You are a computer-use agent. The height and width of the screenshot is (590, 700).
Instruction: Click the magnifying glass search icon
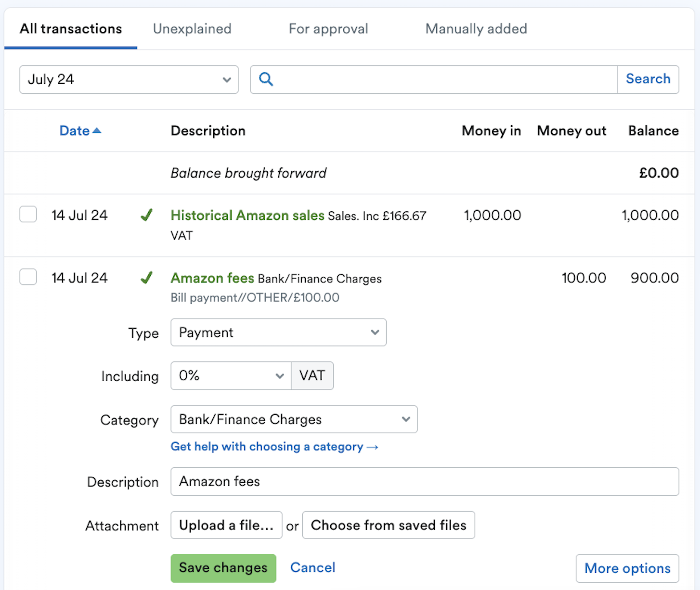click(266, 79)
